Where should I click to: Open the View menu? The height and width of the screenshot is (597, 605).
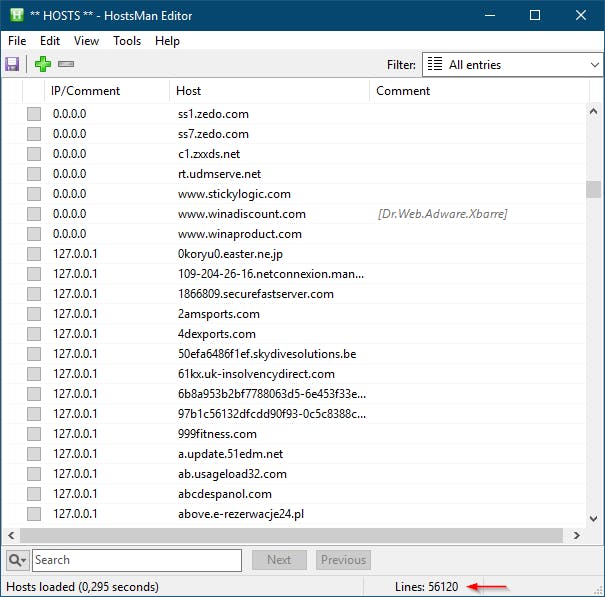point(86,41)
